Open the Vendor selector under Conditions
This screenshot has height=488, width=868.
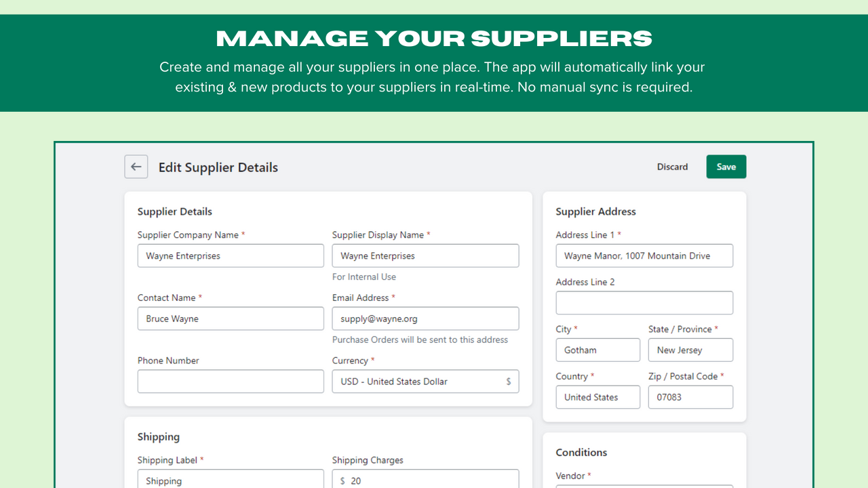[644, 486]
